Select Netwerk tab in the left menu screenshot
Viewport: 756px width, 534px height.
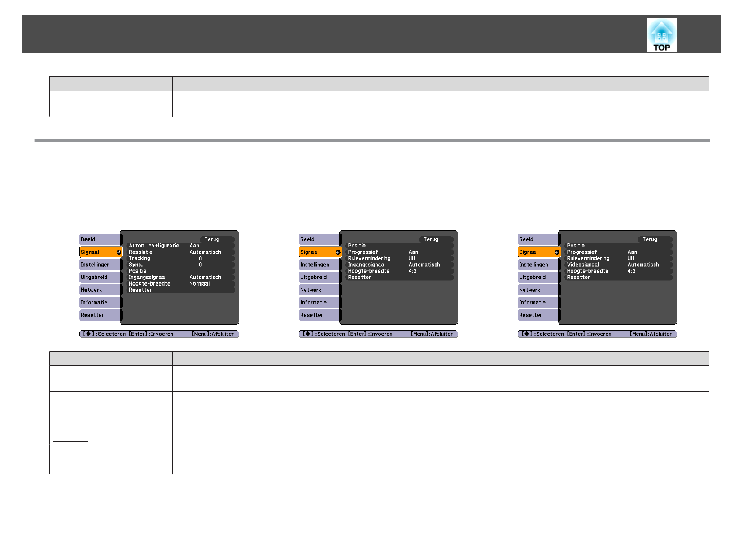tap(100, 290)
